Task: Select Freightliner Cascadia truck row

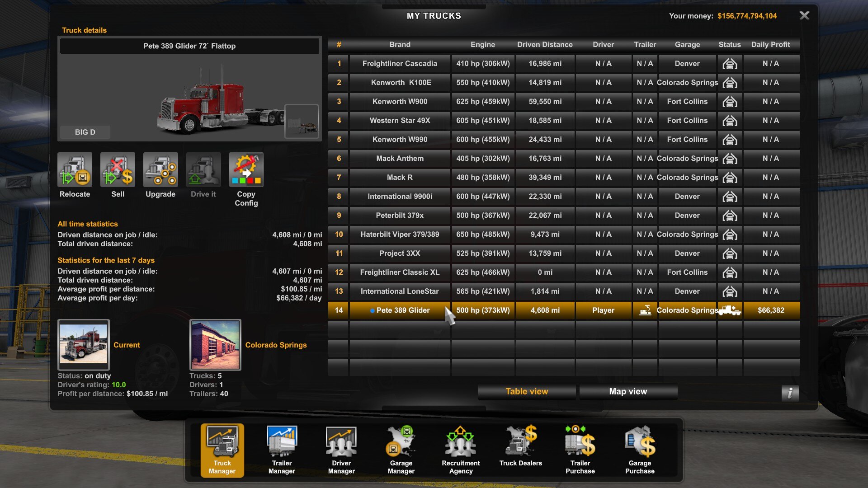Action: point(564,64)
